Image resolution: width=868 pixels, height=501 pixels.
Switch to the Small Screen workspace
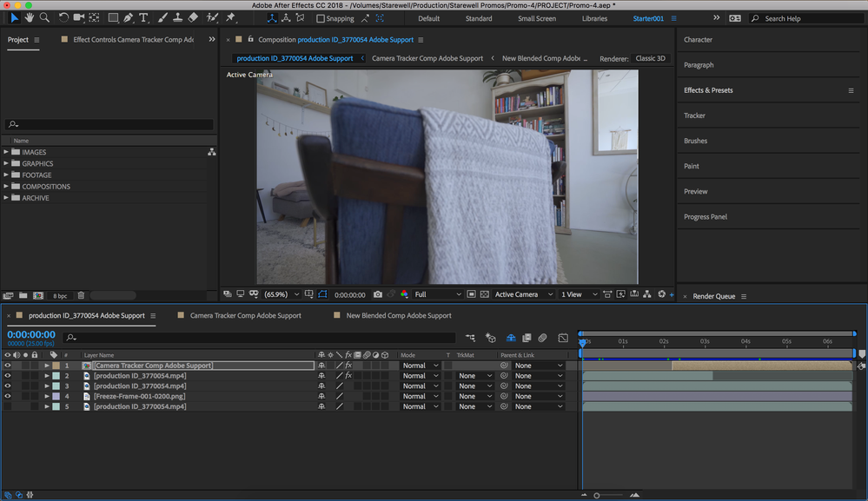click(x=536, y=18)
